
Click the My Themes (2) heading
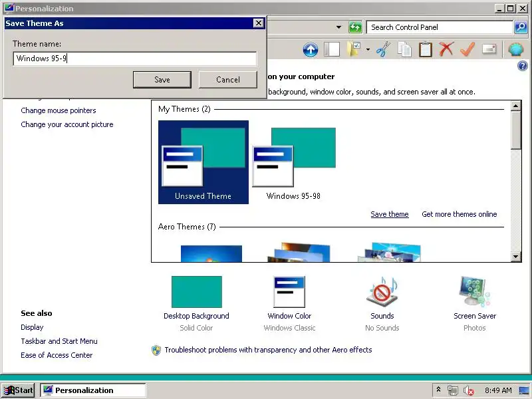(184, 109)
